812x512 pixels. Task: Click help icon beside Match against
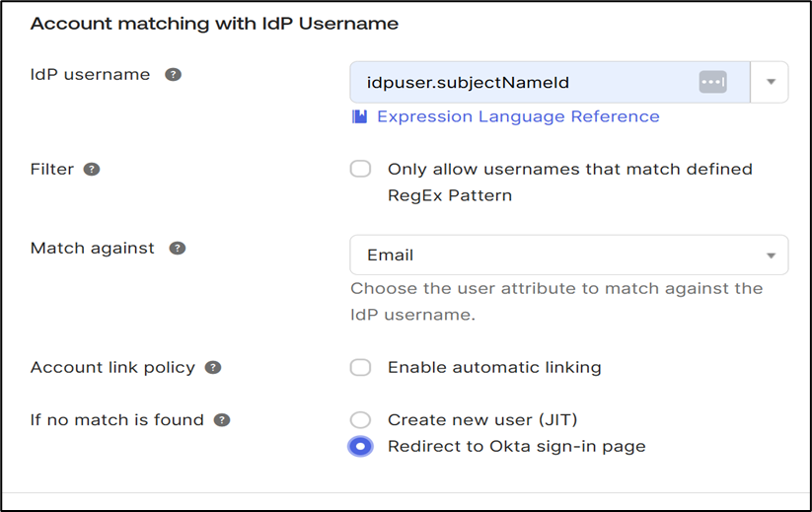pos(178,249)
